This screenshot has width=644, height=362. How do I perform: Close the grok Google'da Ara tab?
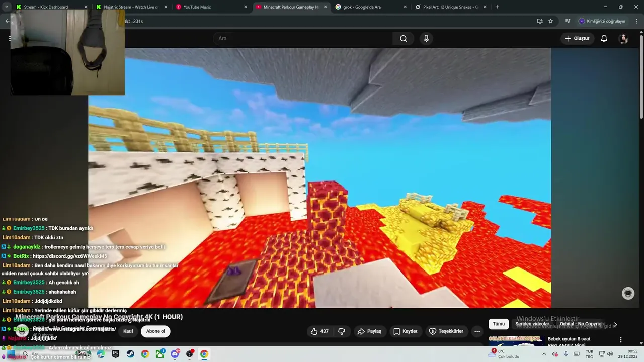pos(405,7)
